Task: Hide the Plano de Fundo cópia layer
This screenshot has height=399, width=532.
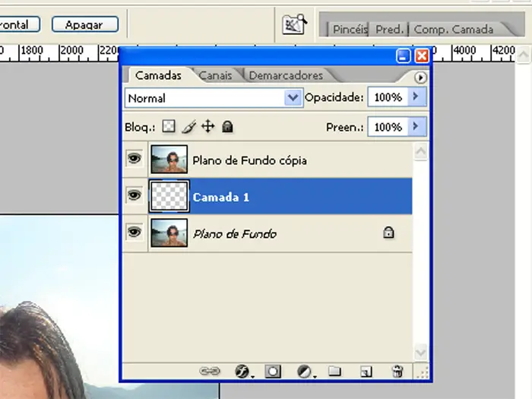Action: [x=135, y=160]
